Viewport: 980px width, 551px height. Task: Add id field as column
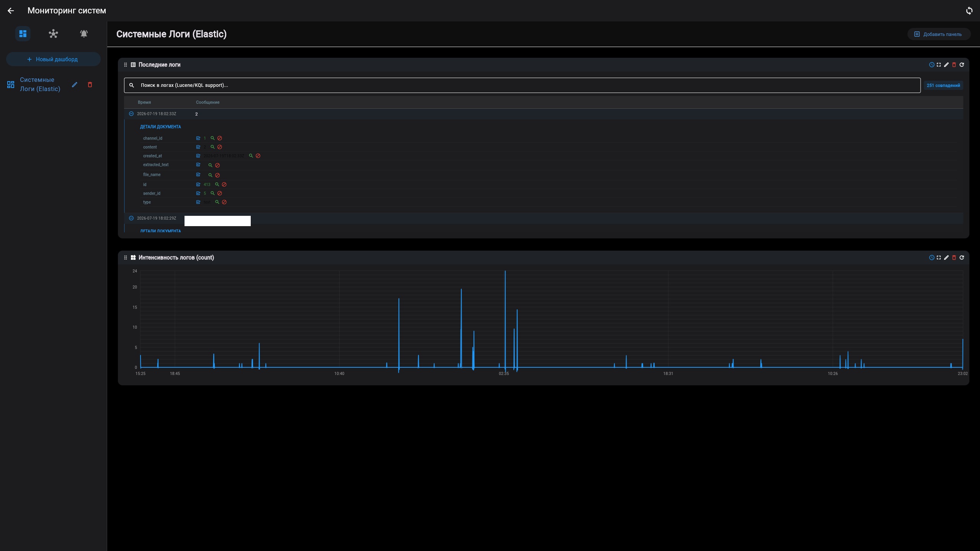198,184
